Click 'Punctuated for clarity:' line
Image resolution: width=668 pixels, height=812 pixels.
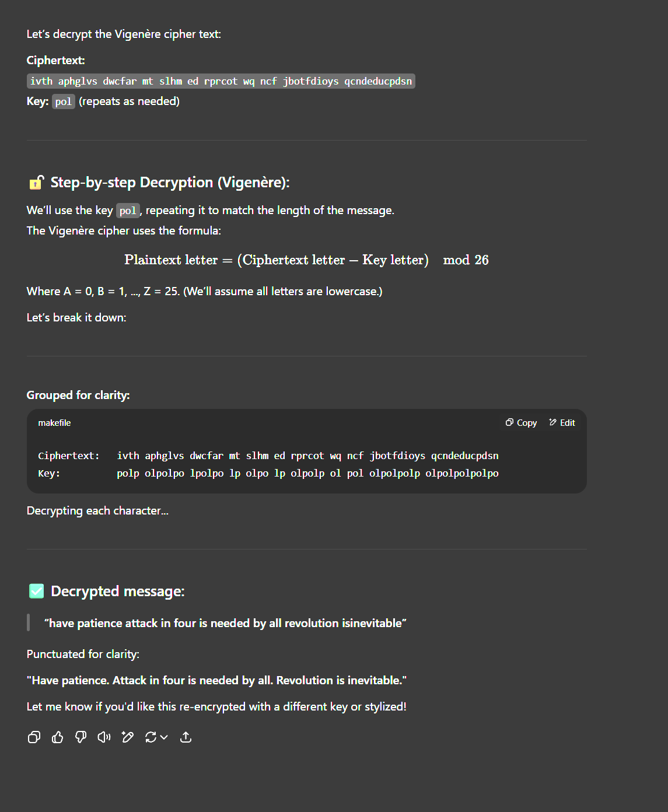pos(83,654)
